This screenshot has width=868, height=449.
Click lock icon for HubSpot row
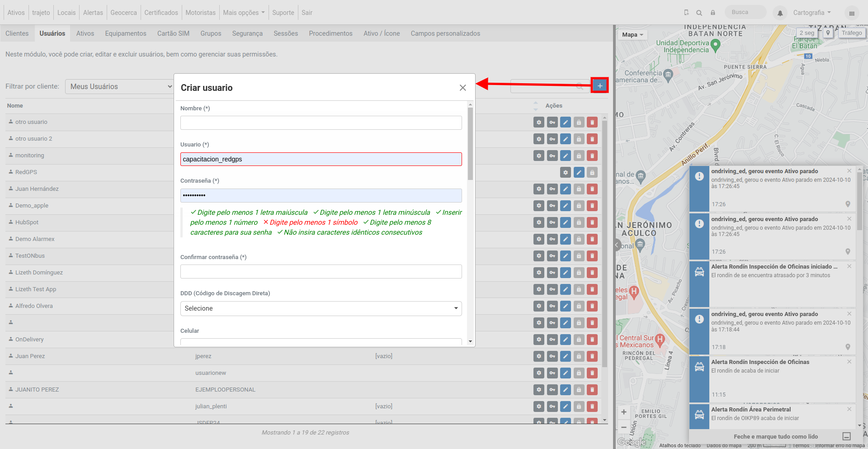579,222
